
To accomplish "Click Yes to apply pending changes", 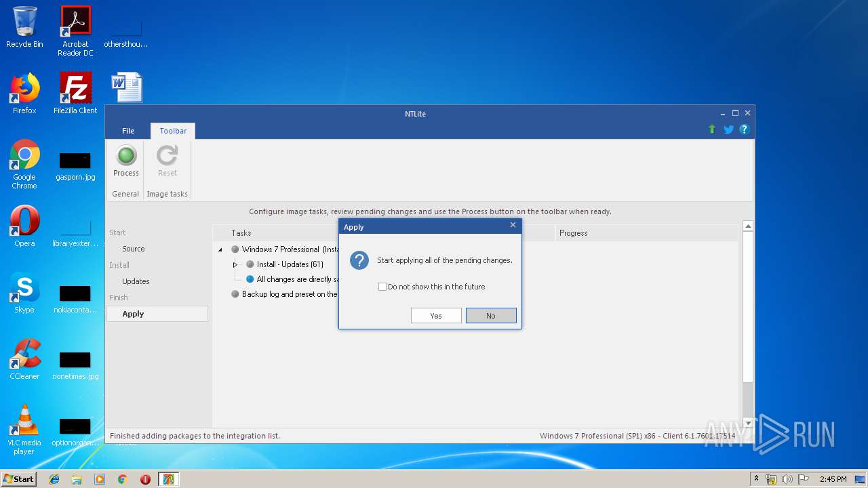I will (x=436, y=316).
